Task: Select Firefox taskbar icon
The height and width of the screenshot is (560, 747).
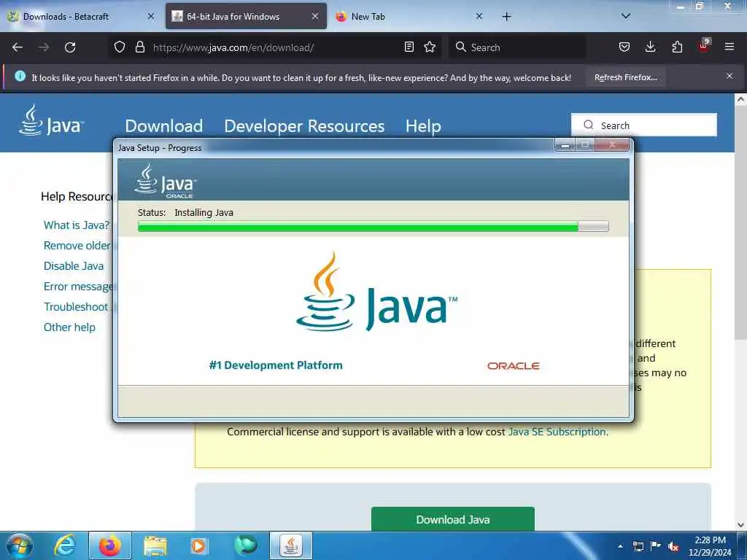Action: pos(110,545)
